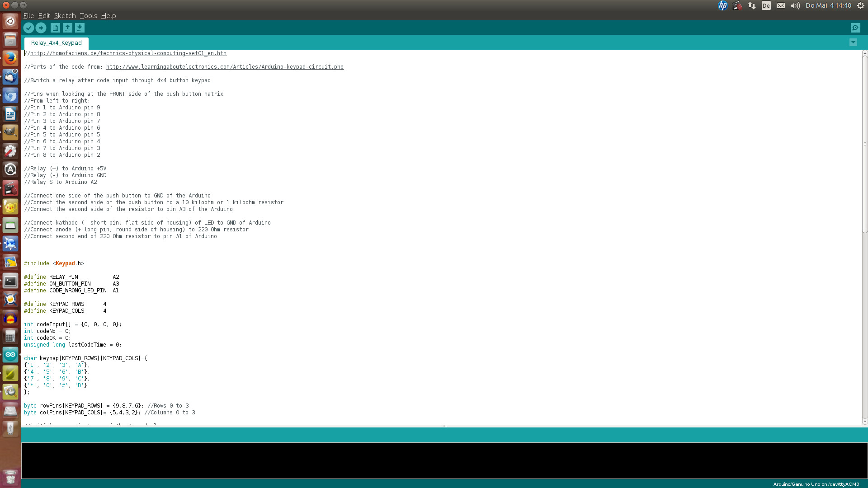Open the Sketch menu
The image size is (868, 488).
[x=65, y=15]
